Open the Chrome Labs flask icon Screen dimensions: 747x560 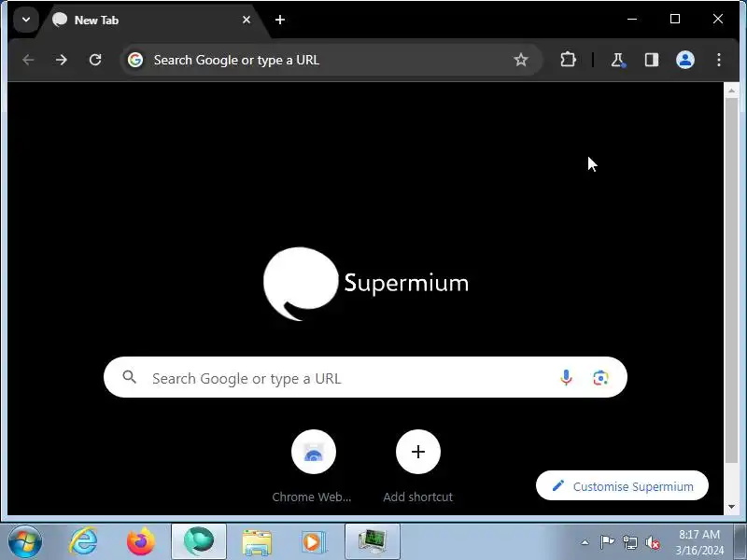pos(618,60)
